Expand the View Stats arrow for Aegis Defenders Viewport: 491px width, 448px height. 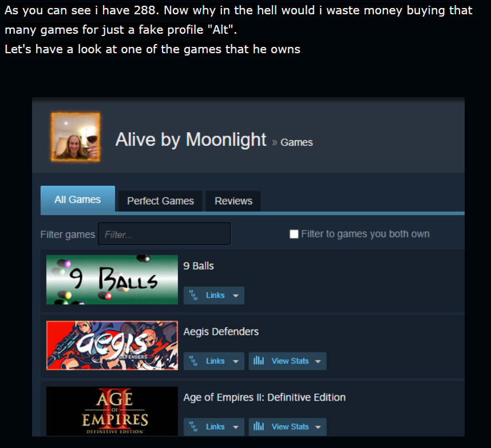pos(318,361)
